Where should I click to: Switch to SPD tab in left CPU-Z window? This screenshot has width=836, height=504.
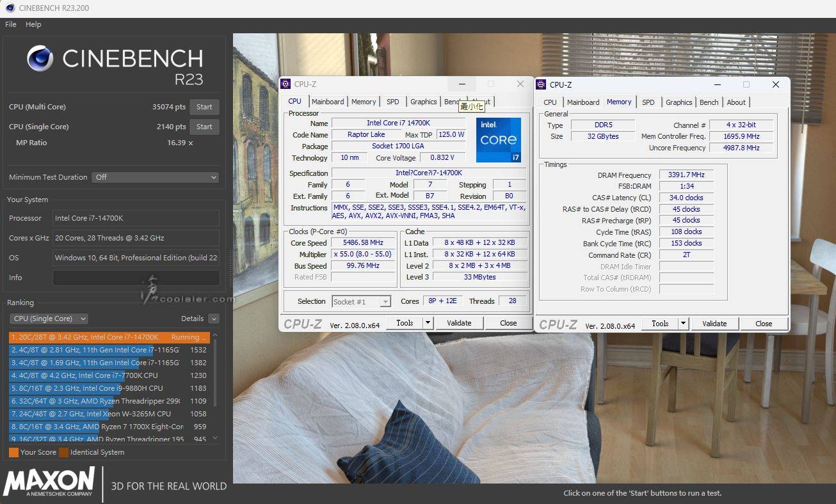393,102
